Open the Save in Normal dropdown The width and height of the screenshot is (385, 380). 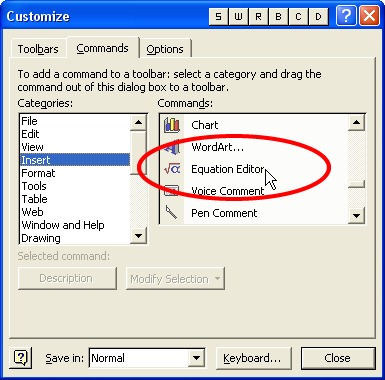196,358
